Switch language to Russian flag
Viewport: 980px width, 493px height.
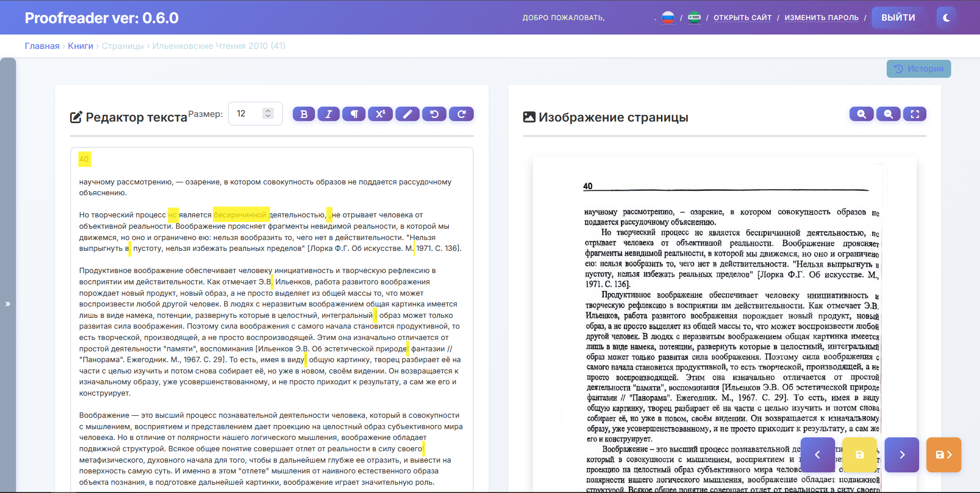coord(668,18)
